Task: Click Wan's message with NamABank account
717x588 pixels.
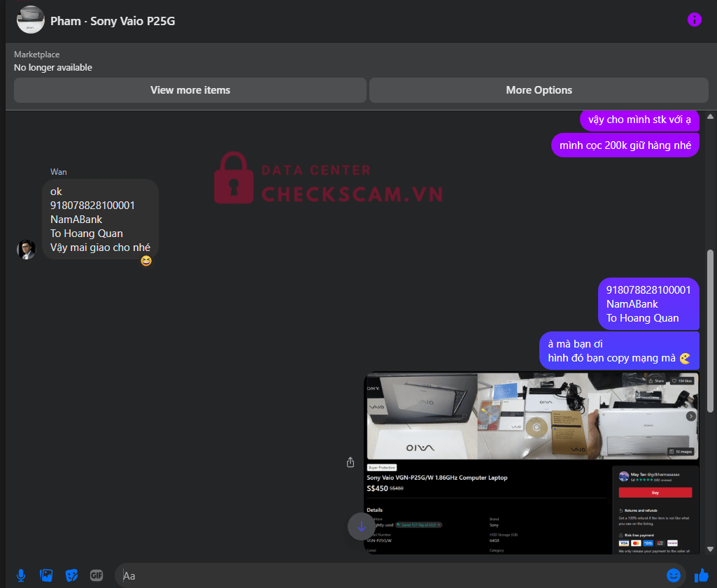Action: [100, 220]
